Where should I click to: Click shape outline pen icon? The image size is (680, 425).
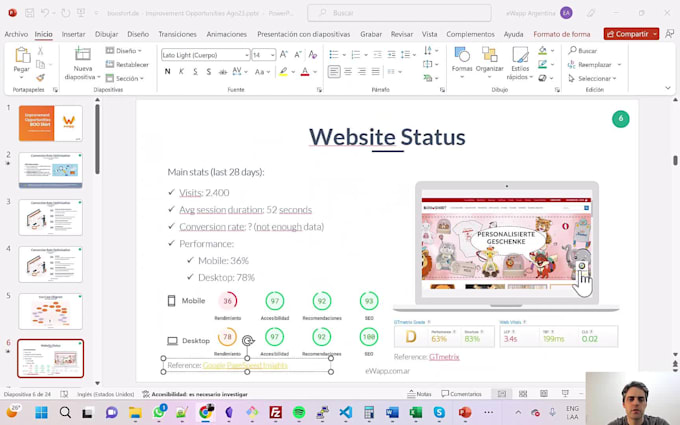pos(543,65)
